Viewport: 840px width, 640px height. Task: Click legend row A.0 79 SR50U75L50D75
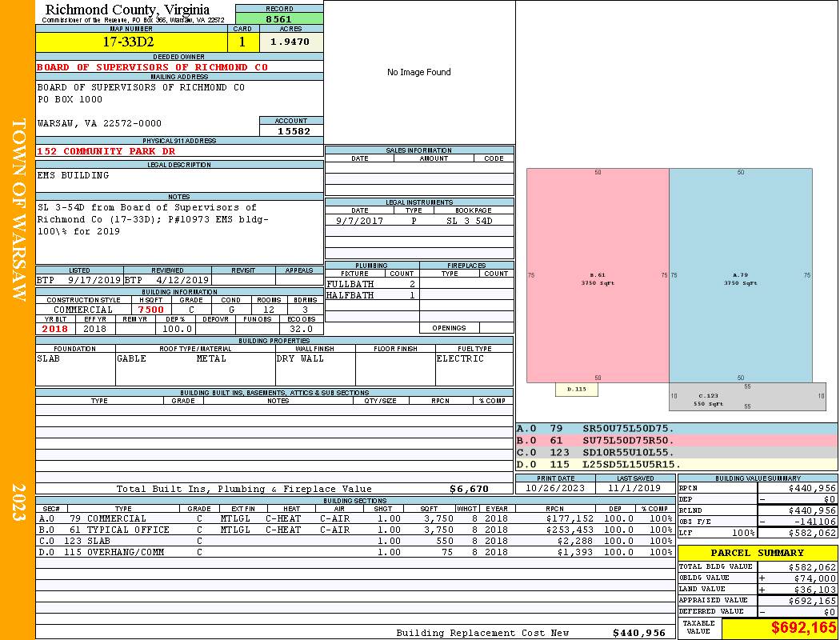click(x=676, y=429)
